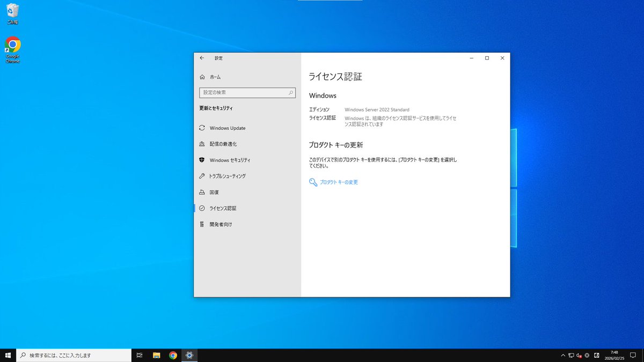Launch Chrome from the taskbar
This screenshot has height=362, width=644.
173,355
